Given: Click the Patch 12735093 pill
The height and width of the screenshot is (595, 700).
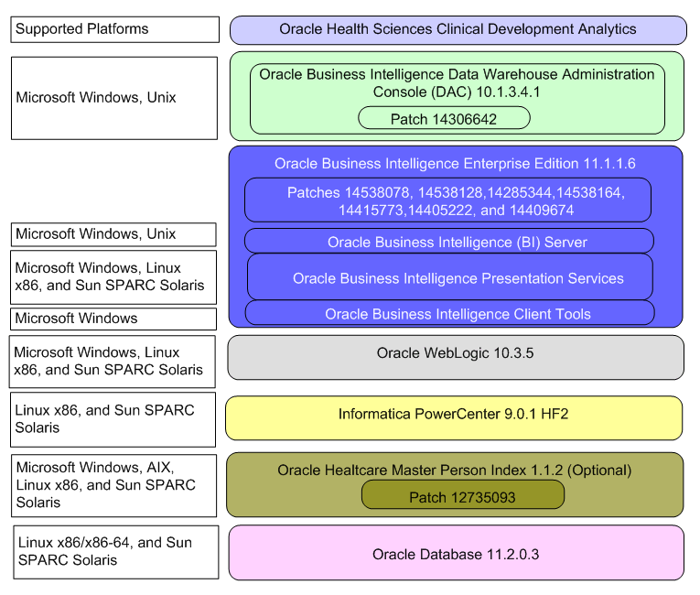Looking at the screenshot, I should click(x=462, y=494).
